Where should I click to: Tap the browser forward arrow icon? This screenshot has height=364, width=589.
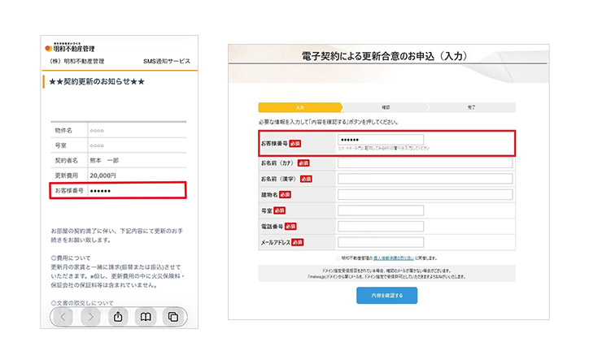[x=91, y=316]
